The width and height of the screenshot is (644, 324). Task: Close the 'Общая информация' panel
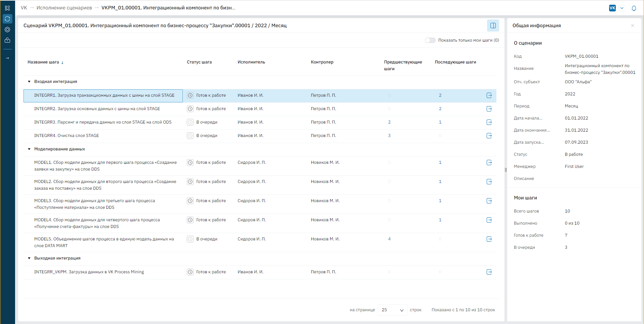[x=632, y=26]
